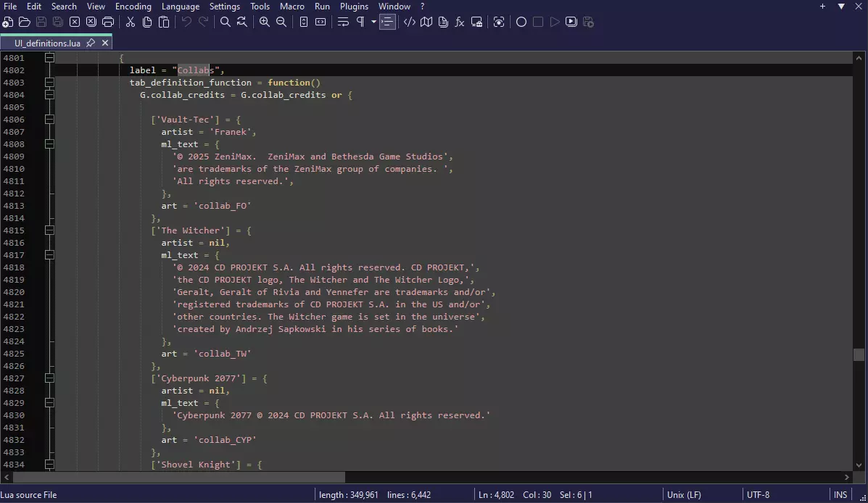868x503 pixels.
Task: Toggle Word Wrap in the toolbar
Action: coord(344,22)
